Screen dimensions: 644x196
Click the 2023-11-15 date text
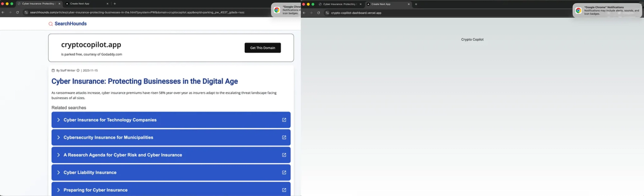click(x=90, y=70)
